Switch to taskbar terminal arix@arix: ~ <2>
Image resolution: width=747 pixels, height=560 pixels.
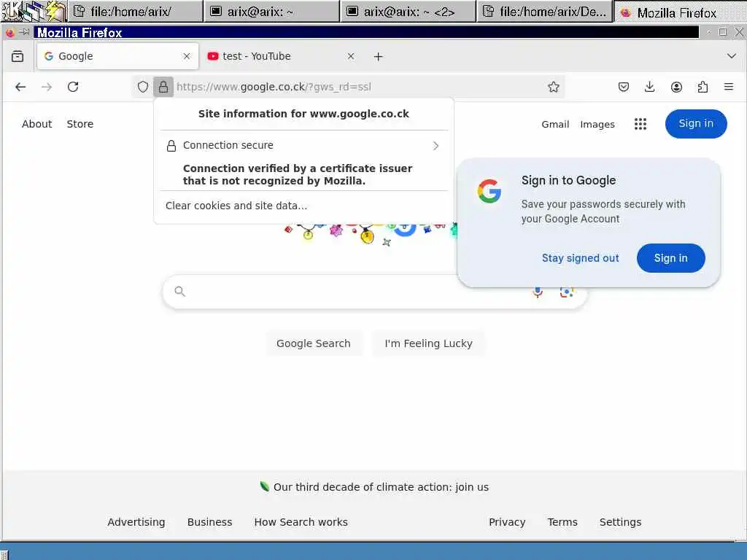409,12
